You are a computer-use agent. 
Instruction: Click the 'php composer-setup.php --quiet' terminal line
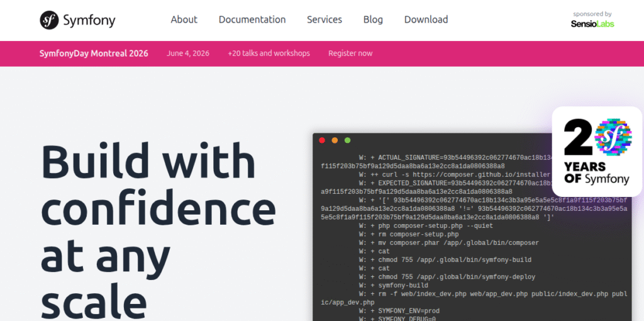pos(426,226)
